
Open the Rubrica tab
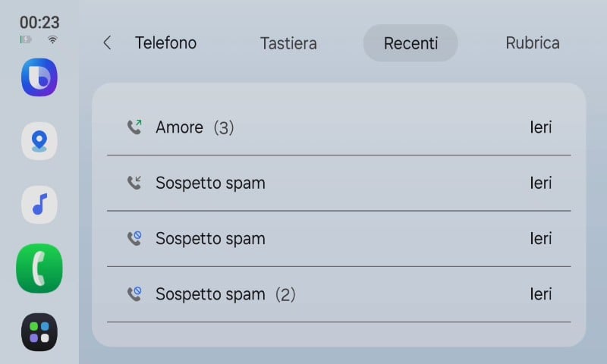click(533, 43)
